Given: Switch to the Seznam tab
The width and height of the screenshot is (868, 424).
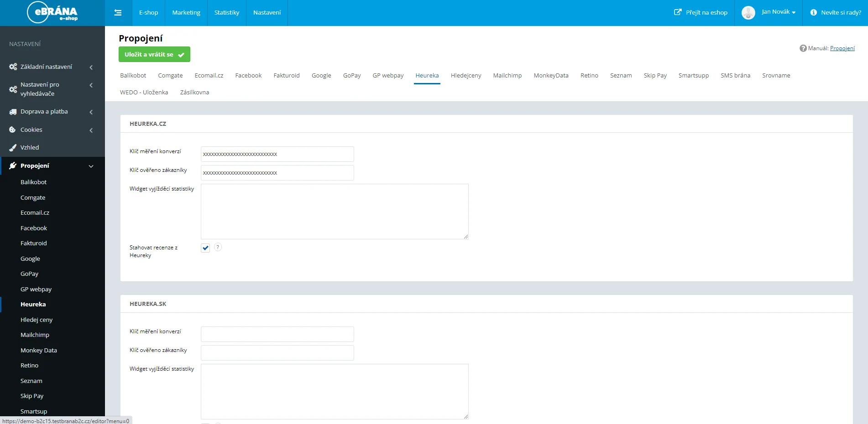Looking at the screenshot, I should pos(621,76).
